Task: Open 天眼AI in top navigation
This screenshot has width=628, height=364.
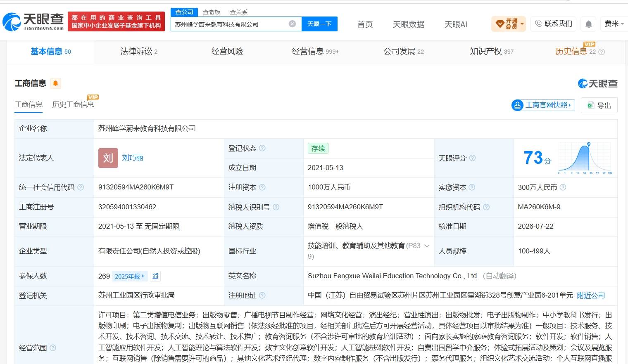Action: click(456, 24)
